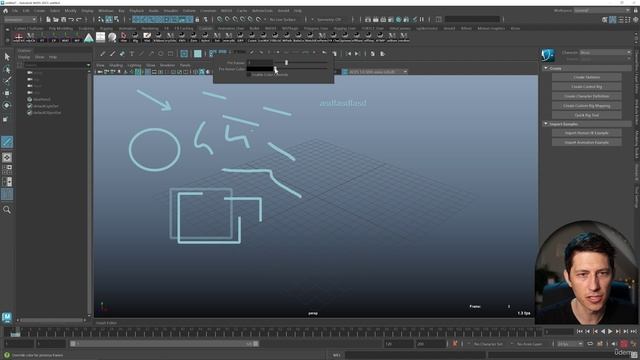
Task: Click the Quick Rig Tool button
Action: [x=587, y=116]
